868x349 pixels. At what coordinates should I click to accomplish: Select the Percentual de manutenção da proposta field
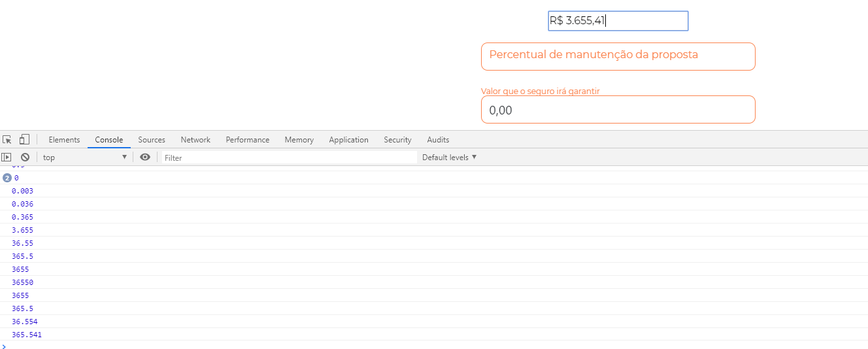click(x=618, y=56)
